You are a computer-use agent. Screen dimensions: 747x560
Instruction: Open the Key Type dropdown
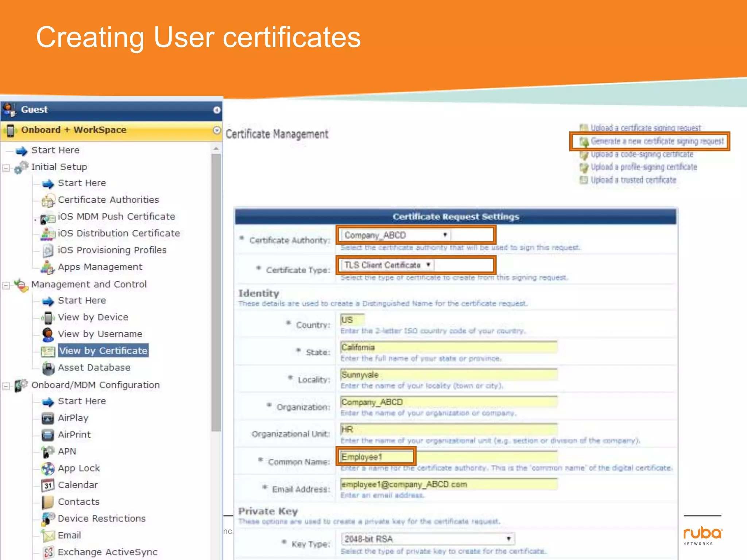428,539
